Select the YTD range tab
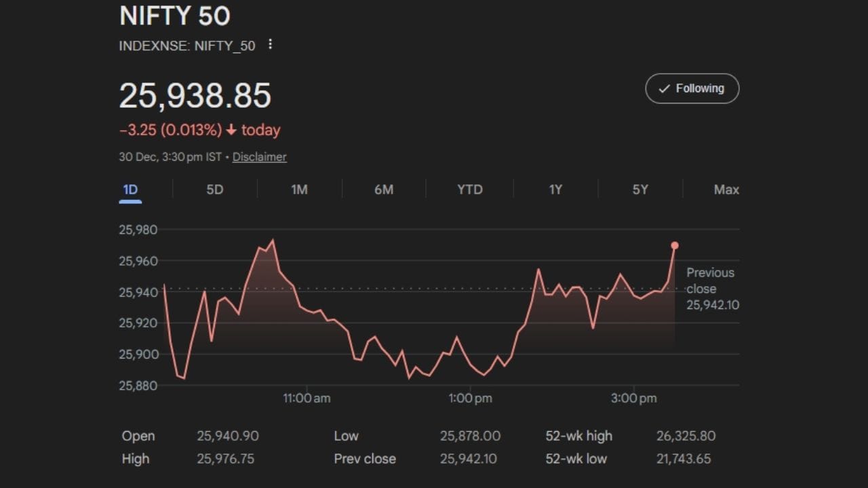Screen dimensions: 868x488 (469, 190)
